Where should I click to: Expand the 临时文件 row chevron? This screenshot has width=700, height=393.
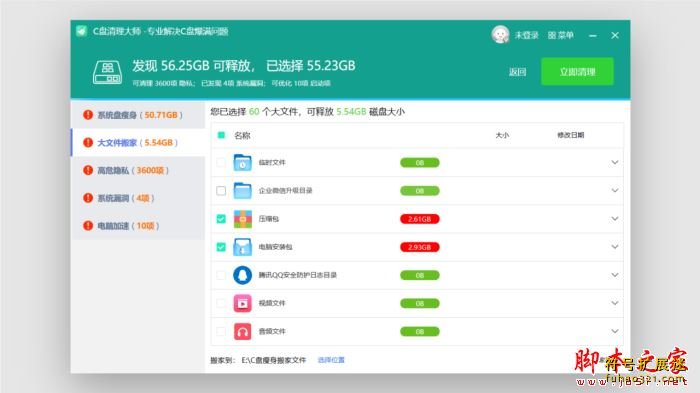615,162
